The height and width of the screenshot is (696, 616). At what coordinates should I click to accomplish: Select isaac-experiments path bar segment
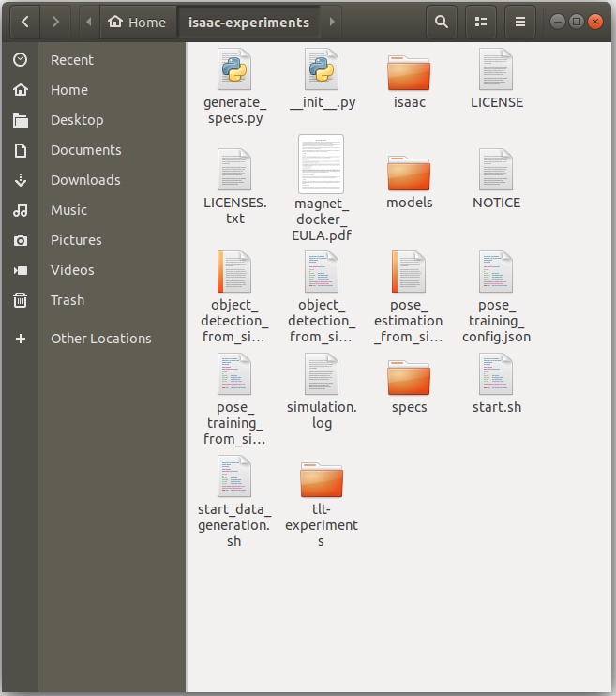[248, 22]
